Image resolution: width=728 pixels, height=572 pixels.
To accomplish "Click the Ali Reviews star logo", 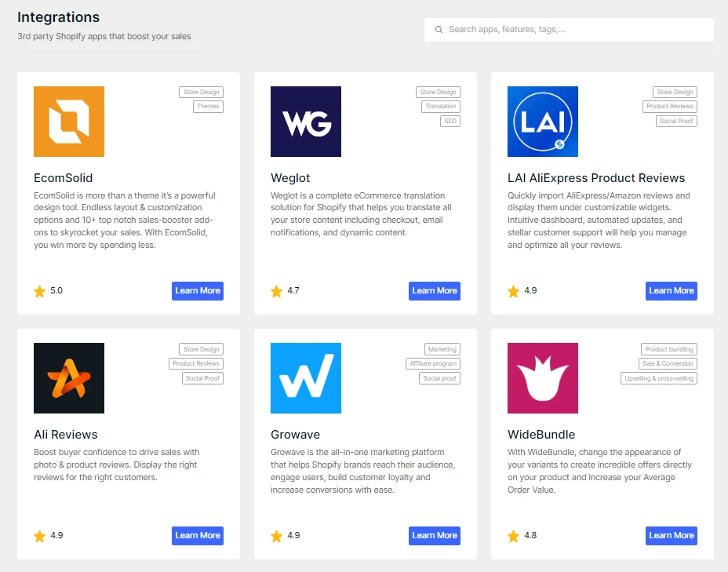I will click(x=69, y=378).
